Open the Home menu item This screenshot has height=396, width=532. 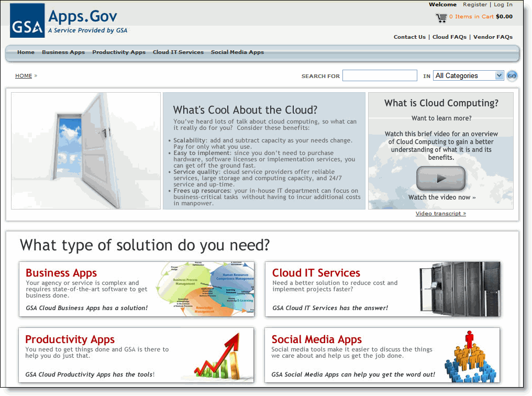26,52
